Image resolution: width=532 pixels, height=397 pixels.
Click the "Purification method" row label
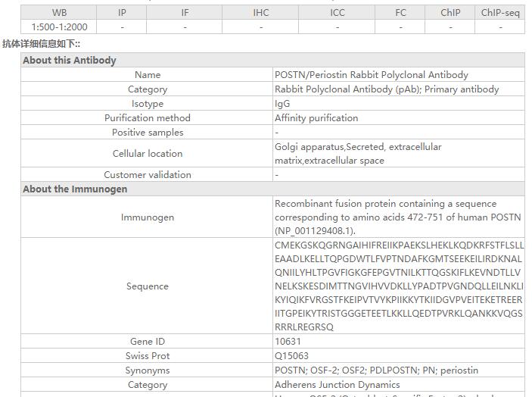click(x=148, y=118)
